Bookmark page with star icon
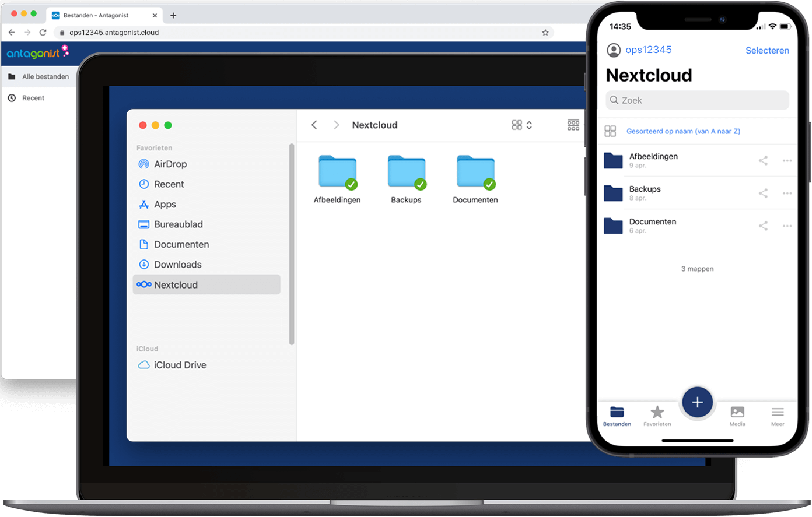 545,33
